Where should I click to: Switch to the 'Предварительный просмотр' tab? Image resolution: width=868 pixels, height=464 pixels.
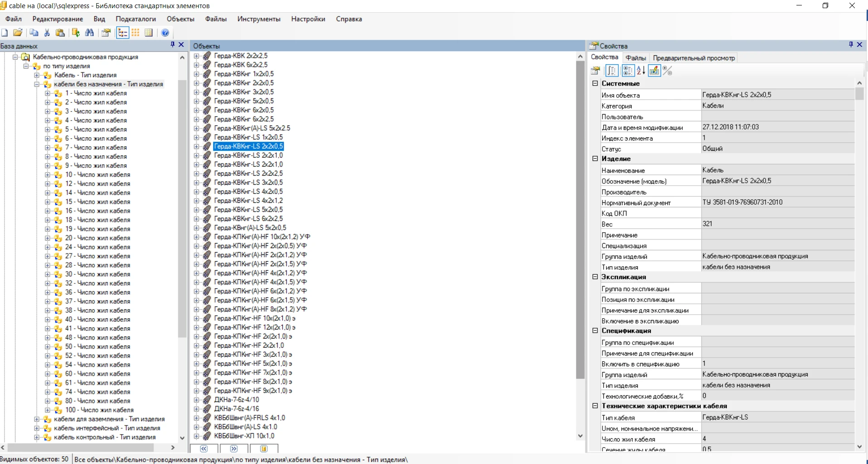(x=694, y=58)
